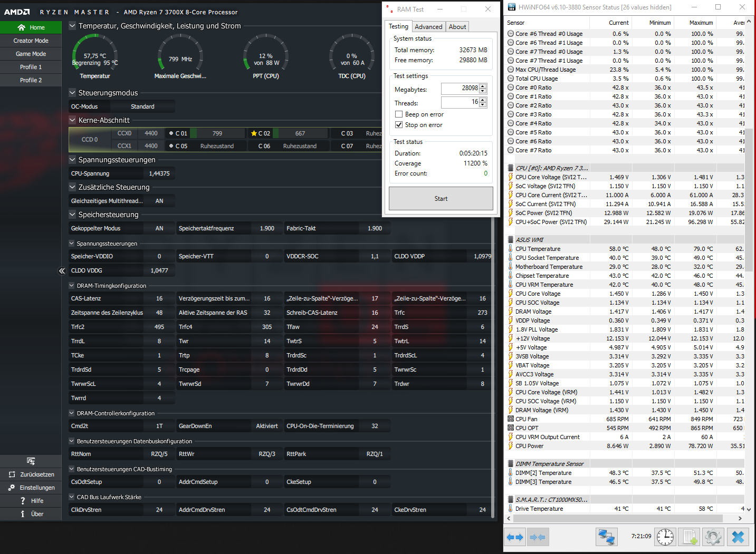Click the Sensor column header in HWiNFO
Image resolution: width=756 pixels, height=554 pixels.
click(x=547, y=23)
